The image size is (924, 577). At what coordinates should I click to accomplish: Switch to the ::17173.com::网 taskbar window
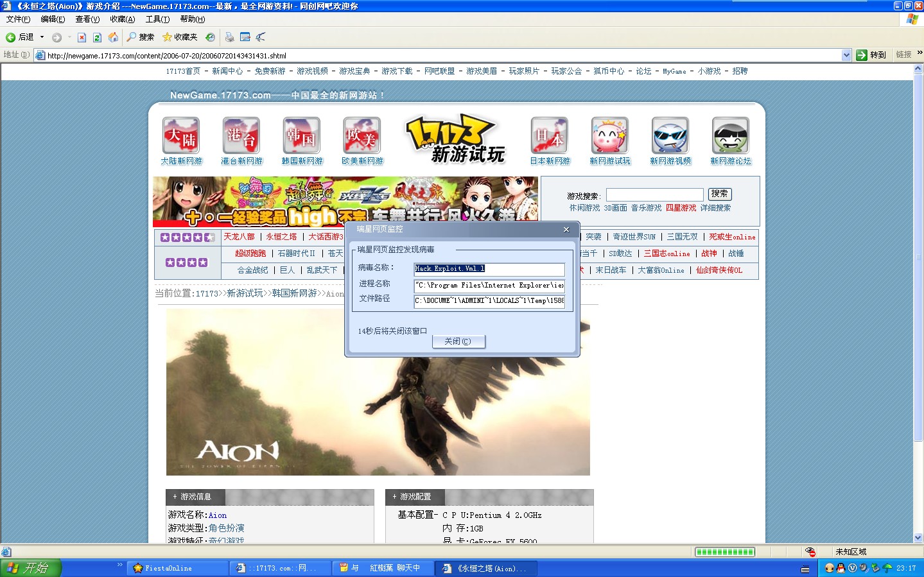[x=282, y=568]
